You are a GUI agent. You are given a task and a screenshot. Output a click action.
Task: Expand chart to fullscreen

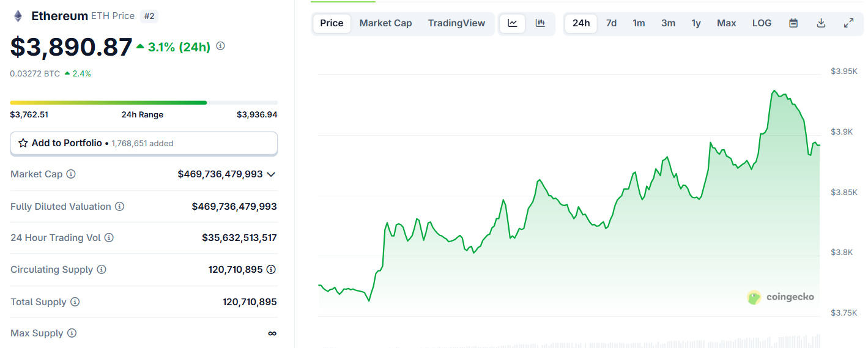click(x=848, y=23)
